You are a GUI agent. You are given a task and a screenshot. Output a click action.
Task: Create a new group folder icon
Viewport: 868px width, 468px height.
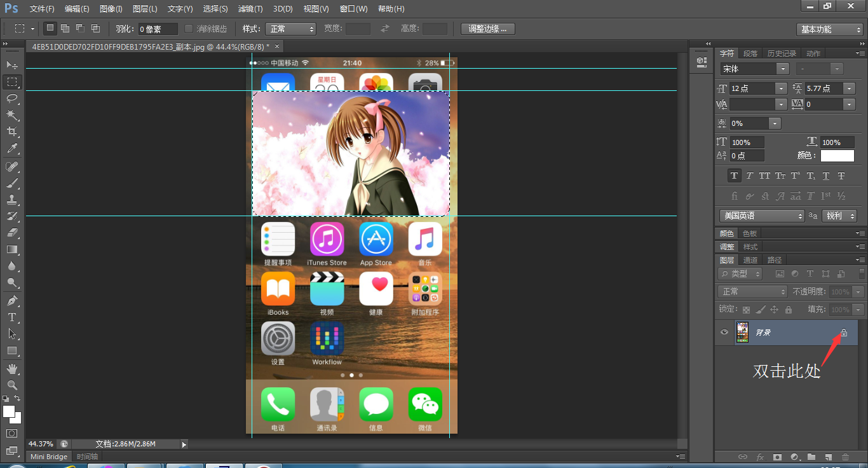(x=811, y=457)
